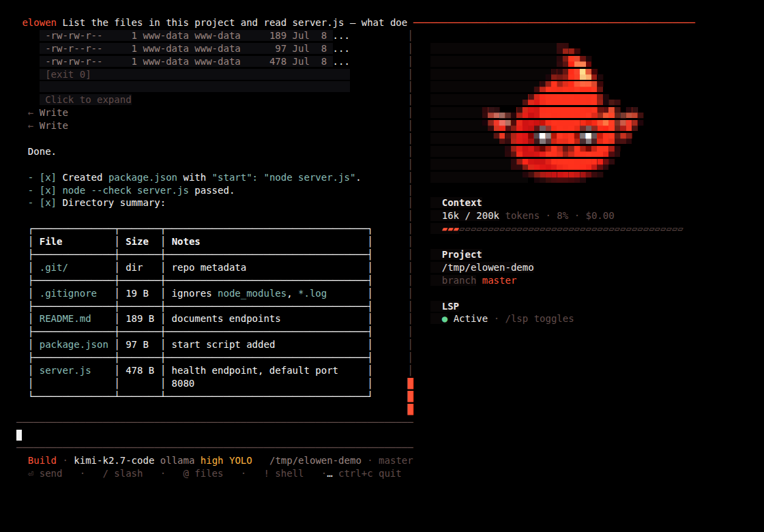Click the "elowen" name in the header

tap(40, 23)
